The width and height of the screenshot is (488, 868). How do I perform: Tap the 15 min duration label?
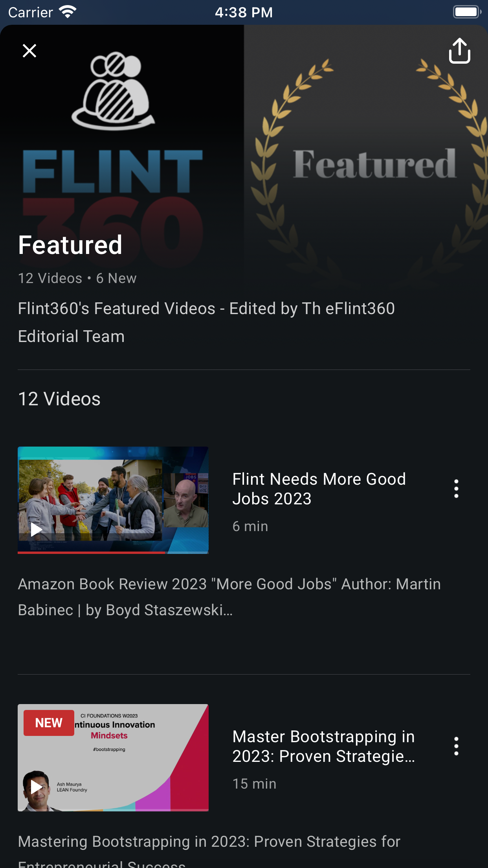[x=255, y=784]
